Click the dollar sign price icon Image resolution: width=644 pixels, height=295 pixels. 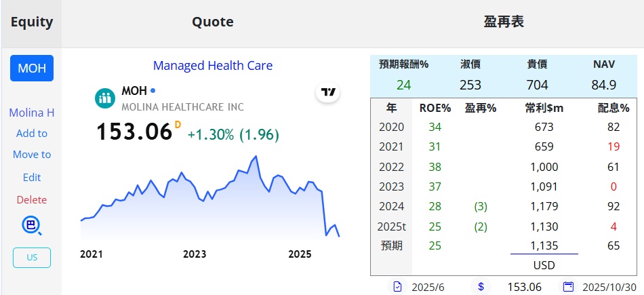[481, 287]
